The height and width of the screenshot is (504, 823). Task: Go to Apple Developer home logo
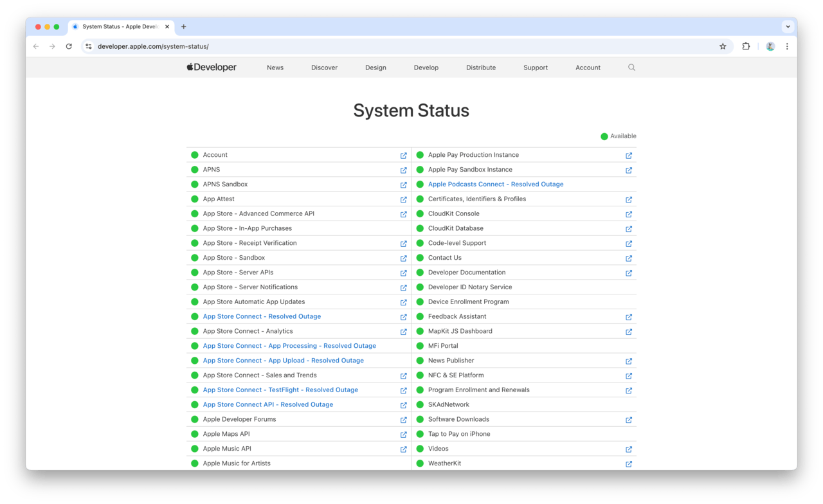[x=212, y=67]
